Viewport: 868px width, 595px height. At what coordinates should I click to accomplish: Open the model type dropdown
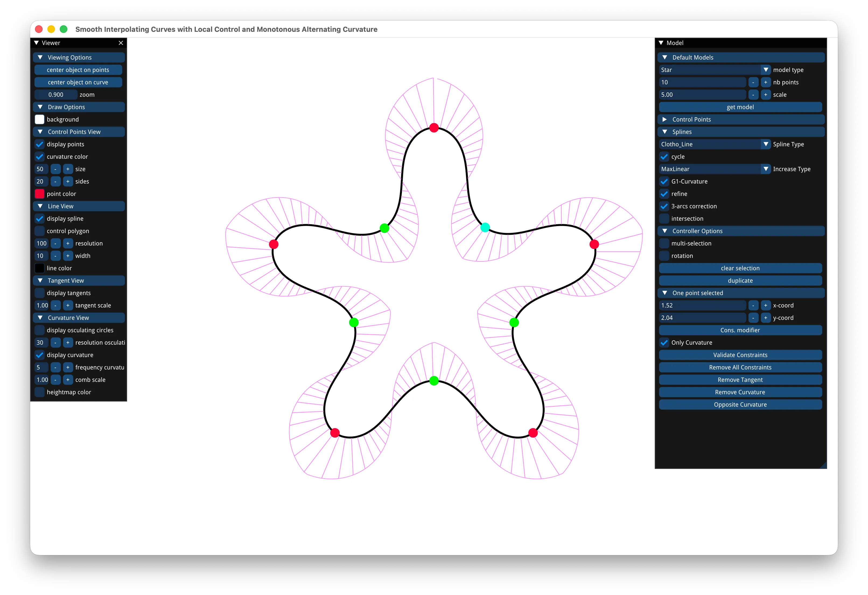[715, 70]
